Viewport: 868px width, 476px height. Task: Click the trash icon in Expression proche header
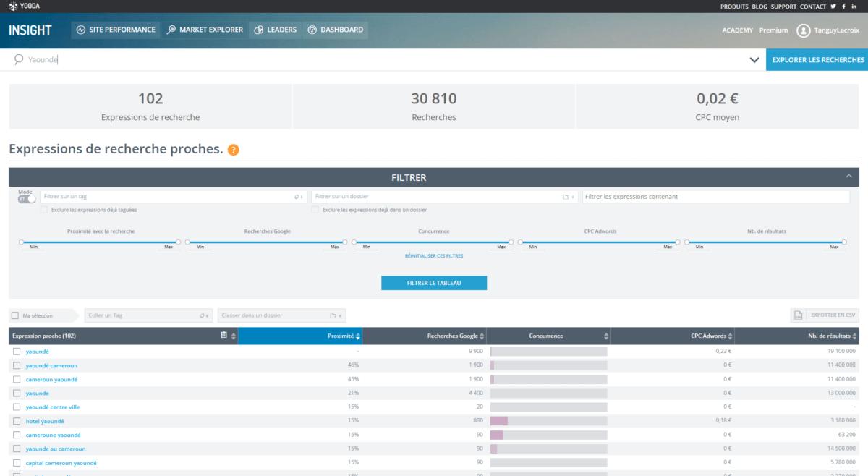coord(224,336)
